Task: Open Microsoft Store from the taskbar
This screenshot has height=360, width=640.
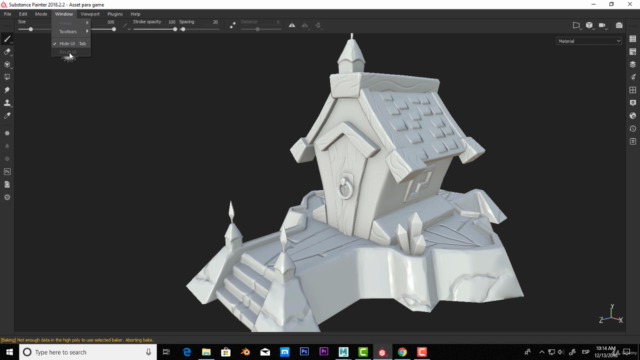Action: pyautogui.click(x=226, y=352)
